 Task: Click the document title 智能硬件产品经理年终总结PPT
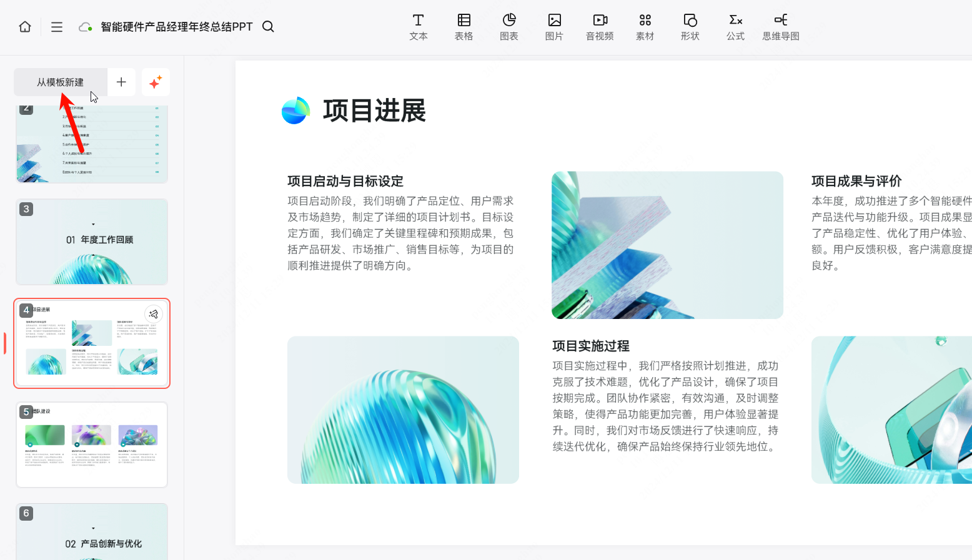[x=177, y=27]
